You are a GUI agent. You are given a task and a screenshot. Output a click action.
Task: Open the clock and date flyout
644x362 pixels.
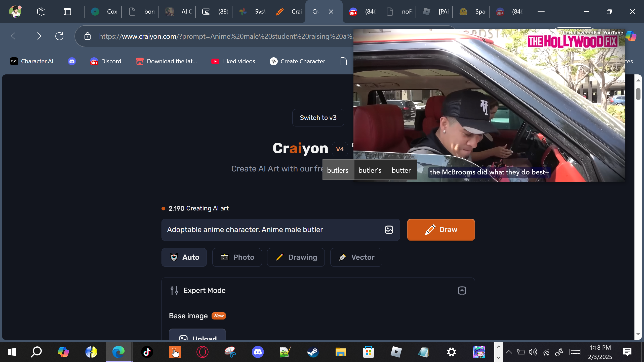(600, 352)
